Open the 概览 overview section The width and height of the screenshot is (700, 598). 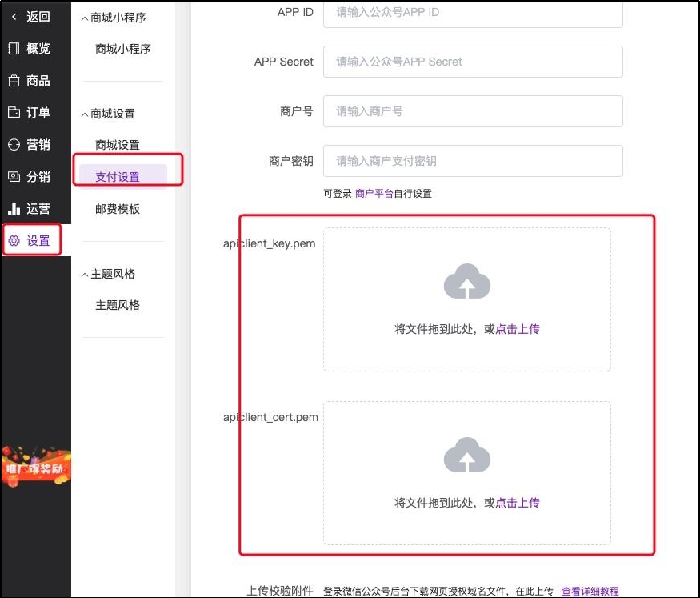tap(32, 49)
